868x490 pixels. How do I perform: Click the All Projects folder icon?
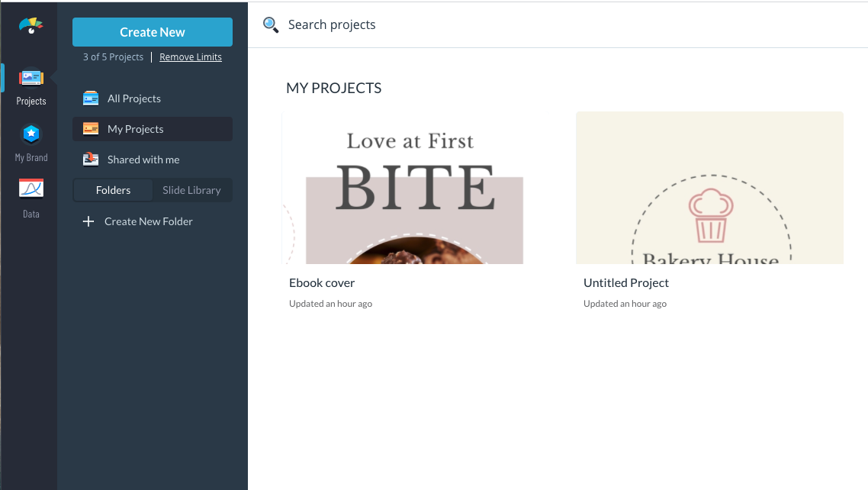coord(91,98)
